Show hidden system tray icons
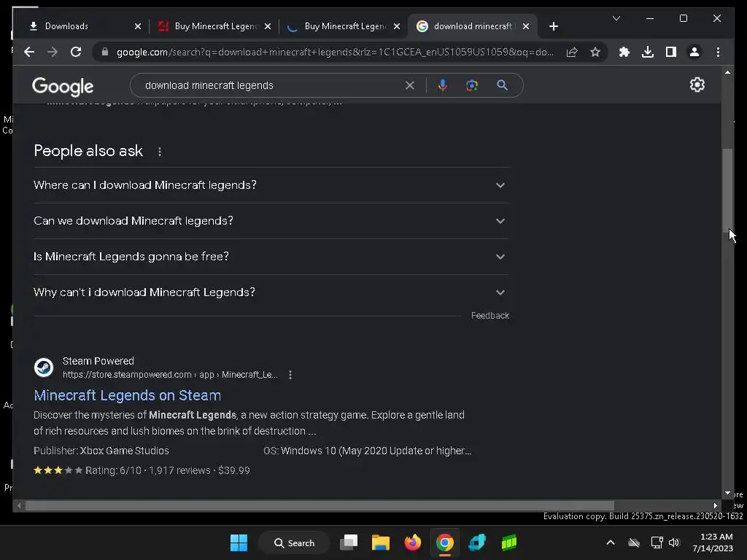This screenshot has width=747, height=560. (x=611, y=542)
